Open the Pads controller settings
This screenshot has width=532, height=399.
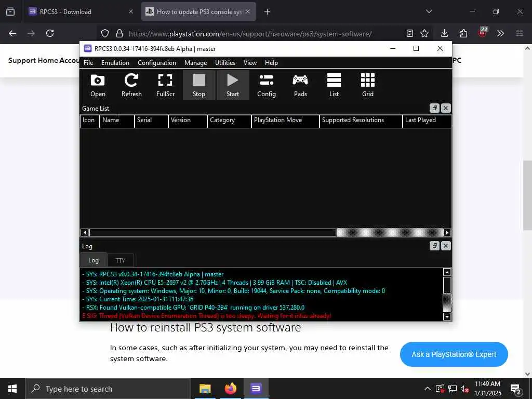coord(300,85)
